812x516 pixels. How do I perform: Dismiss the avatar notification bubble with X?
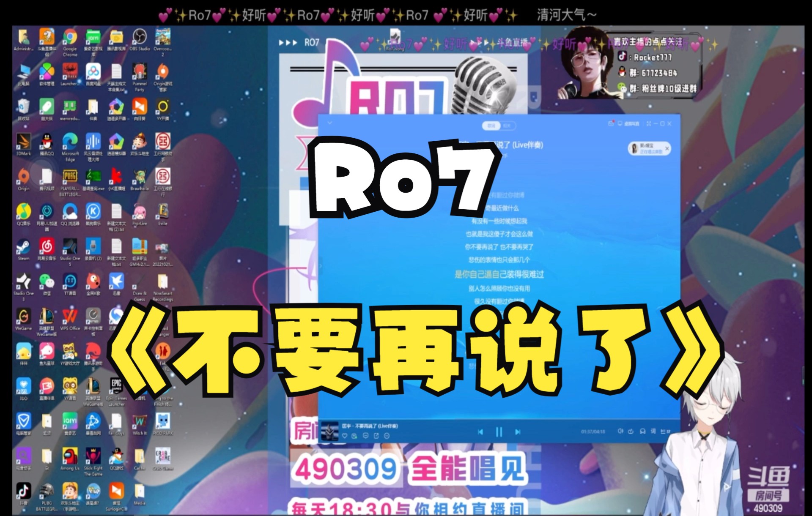click(x=667, y=148)
